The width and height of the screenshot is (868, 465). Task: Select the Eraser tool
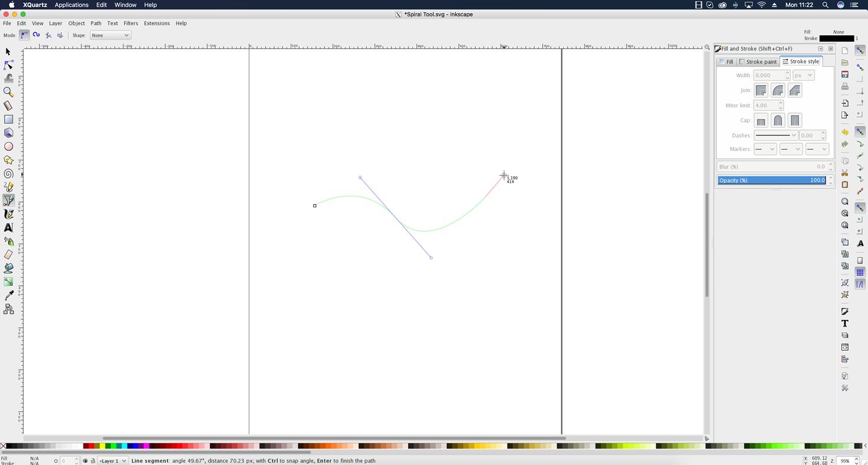pos(8,255)
